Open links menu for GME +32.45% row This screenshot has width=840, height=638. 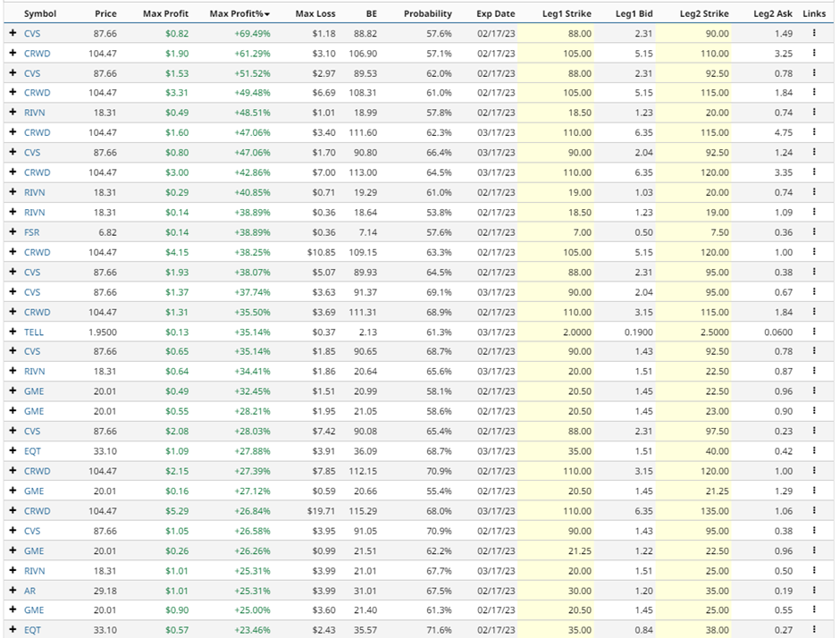[814, 391]
